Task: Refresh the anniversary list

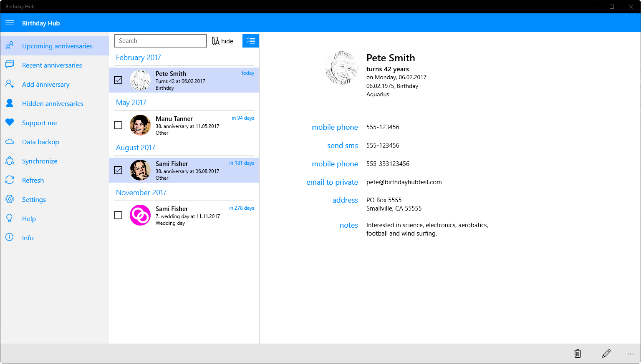Action: coord(33,180)
